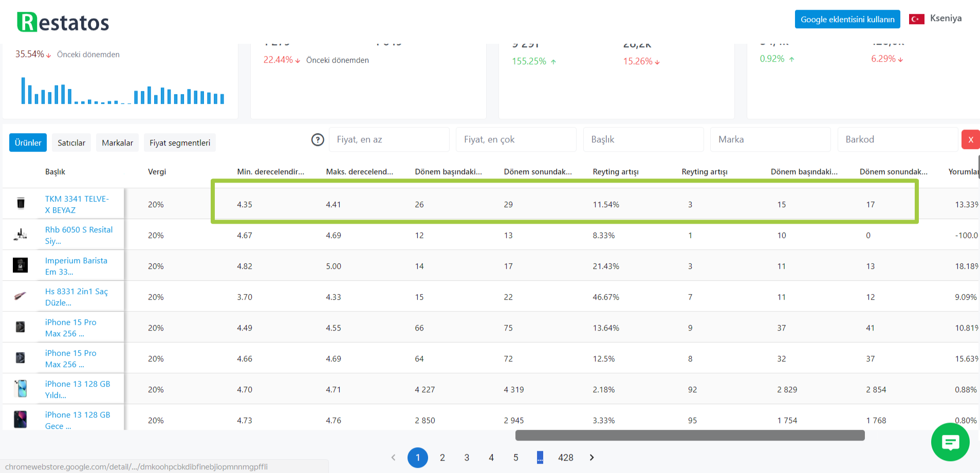
Task: Open Rhb 6050 S Resital product link
Action: [x=79, y=235]
